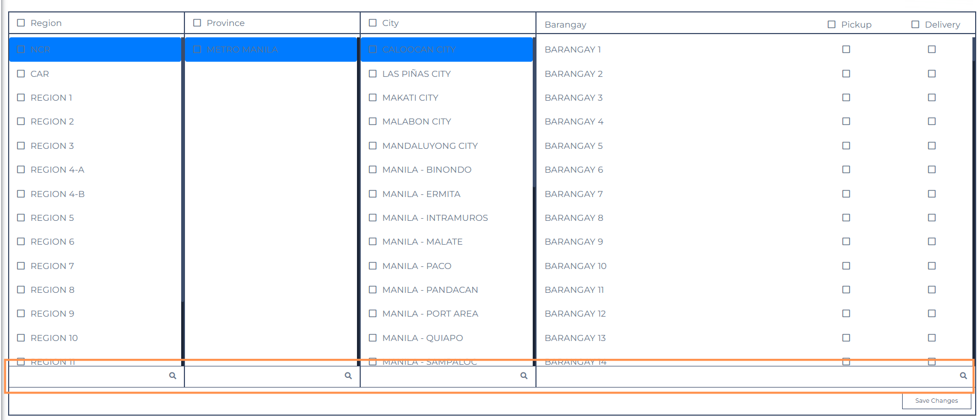The height and width of the screenshot is (420, 980).
Task: Enable Pickup for BARANGAY 13
Action: click(x=846, y=338)
